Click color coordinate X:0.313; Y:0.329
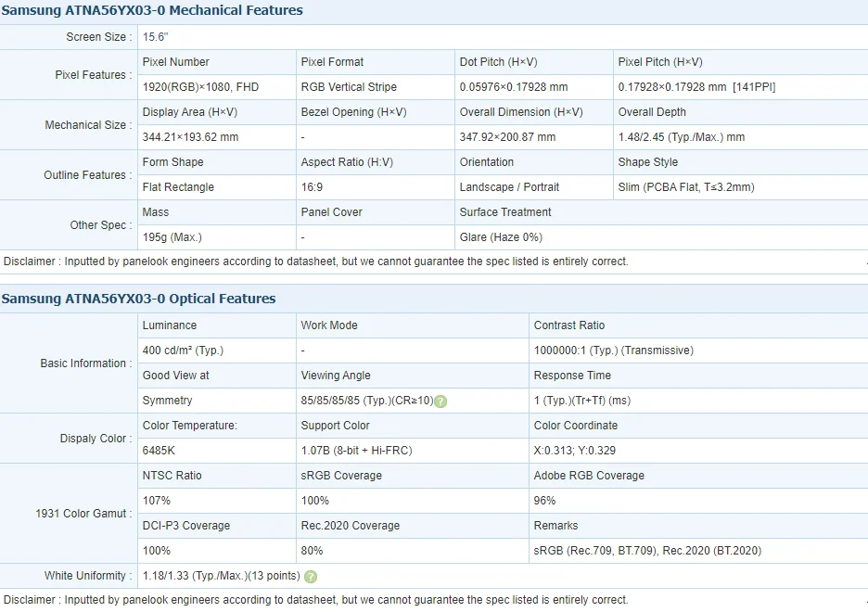Screen dimensions: 868x612 click(x=575, y=451)
